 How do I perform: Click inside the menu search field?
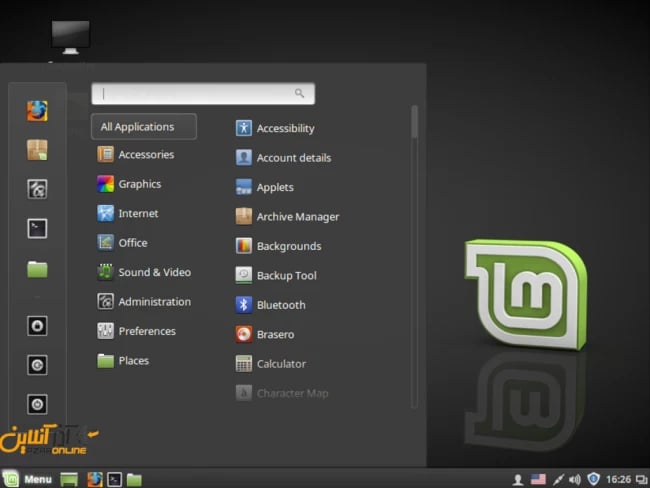[203, 94]
